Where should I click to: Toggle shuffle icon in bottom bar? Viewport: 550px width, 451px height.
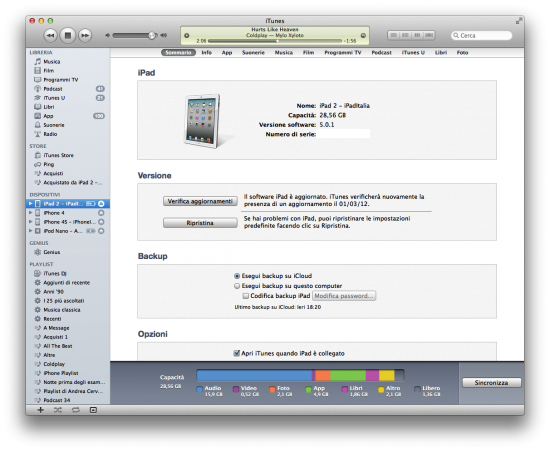click(x=58, y=410)
